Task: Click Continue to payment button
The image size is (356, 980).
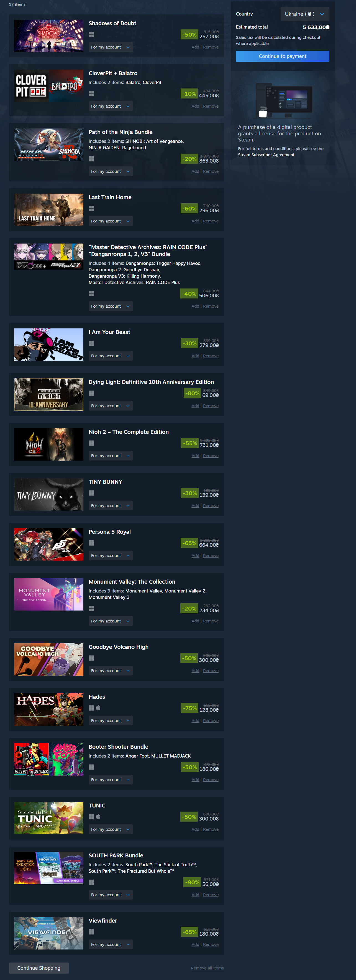Action: pos(282,56)
